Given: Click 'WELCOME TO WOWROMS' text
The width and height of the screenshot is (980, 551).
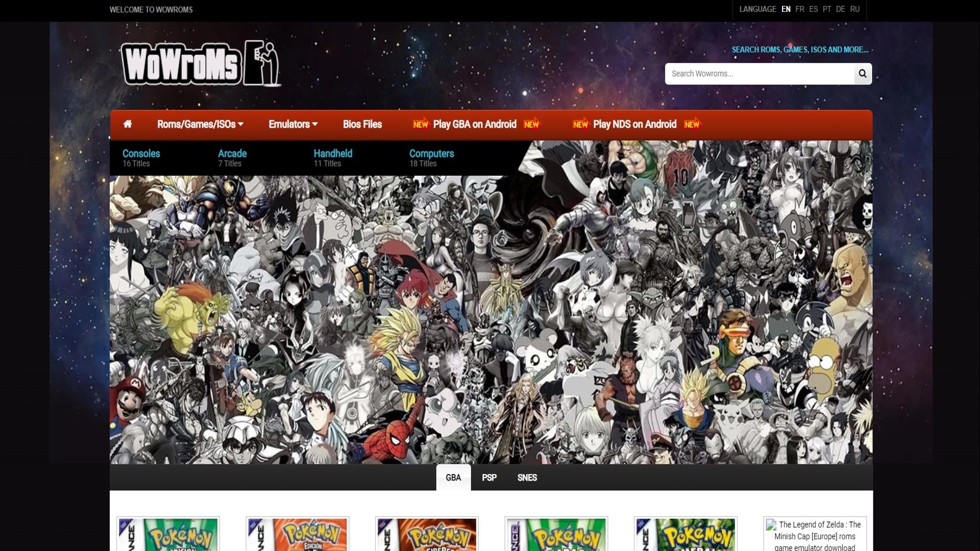Looking at the screenshot, I should (x=151, y=10).
